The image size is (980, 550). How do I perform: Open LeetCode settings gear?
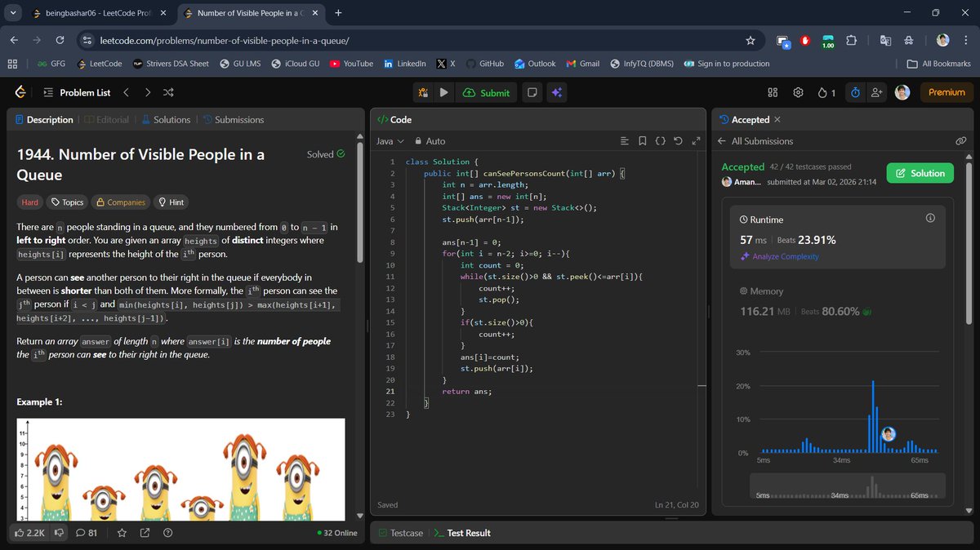[x=798, y=92]
